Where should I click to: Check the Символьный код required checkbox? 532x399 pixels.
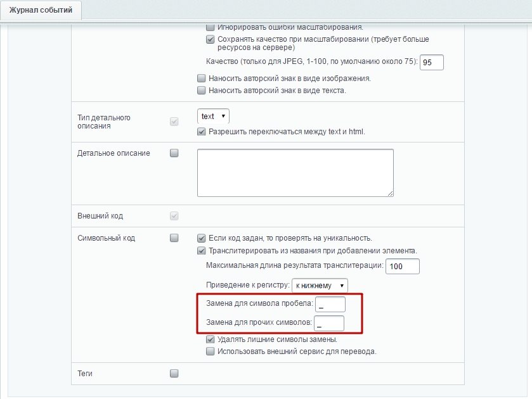(174, 238)
